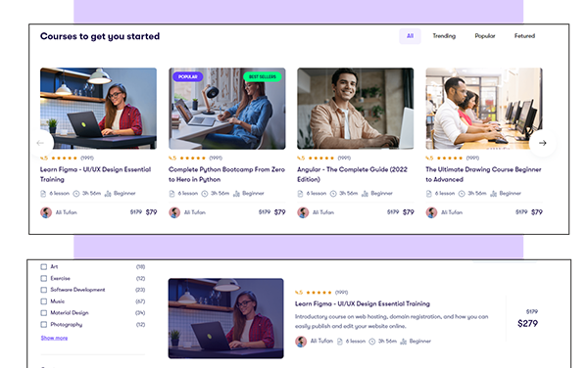Switch to the Trending tab
Viewport: 588px width, 368px height.
pos(444,36)
